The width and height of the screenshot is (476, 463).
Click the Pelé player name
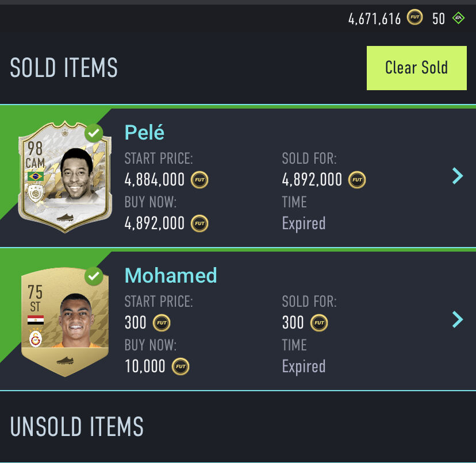point(144,133)
